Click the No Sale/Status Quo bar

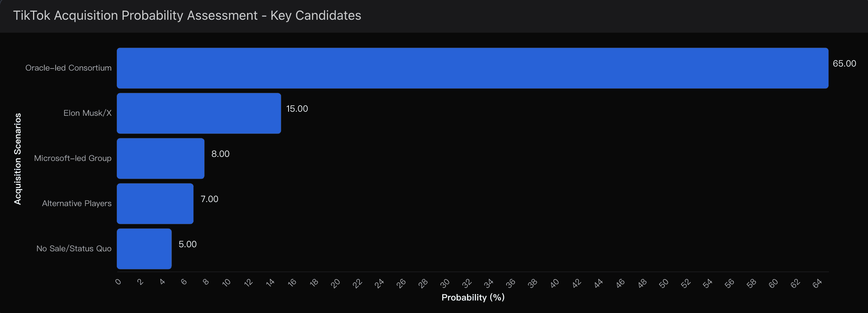point(144,249)
